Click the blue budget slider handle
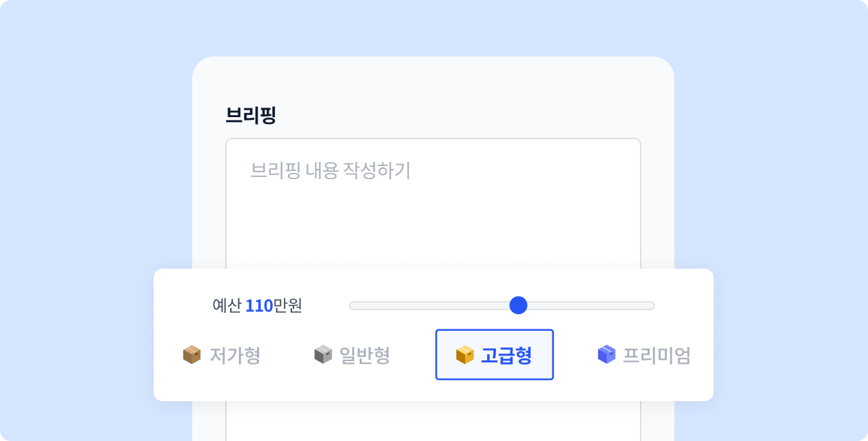This screenshot has width=868, height=441. click(x=518, y=305)
